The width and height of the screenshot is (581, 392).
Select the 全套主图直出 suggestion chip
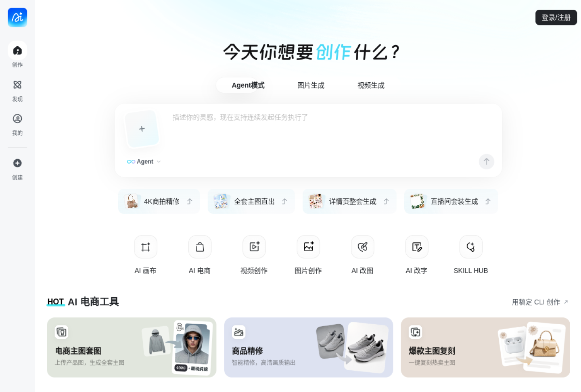(x=251, y=201)
